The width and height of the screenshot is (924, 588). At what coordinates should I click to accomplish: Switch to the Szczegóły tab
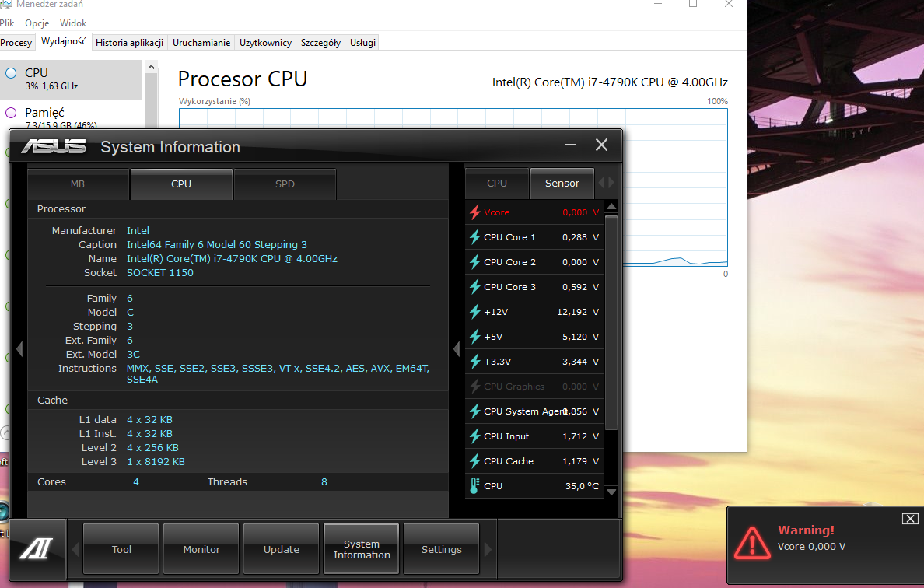pyautogui.click(x=320, y=43)
